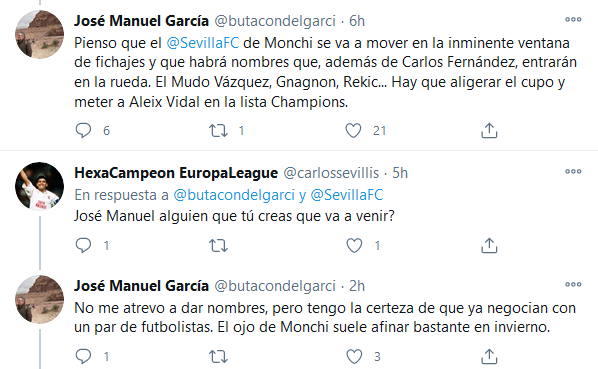598x369 pixels.
Task: Like the tweet with 21 likes
Action: (353, 130)
